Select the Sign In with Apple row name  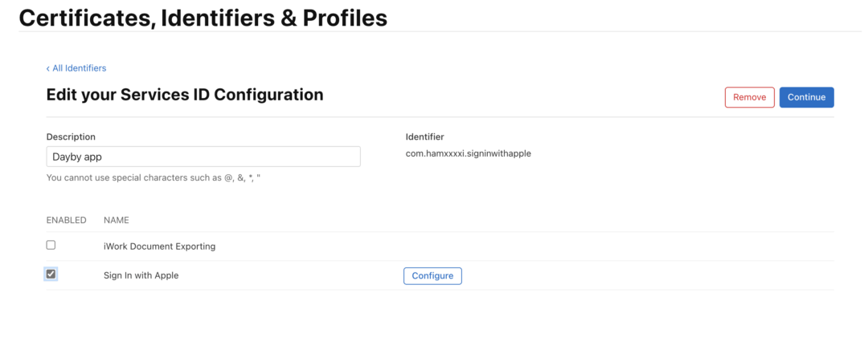click(141, 275)
